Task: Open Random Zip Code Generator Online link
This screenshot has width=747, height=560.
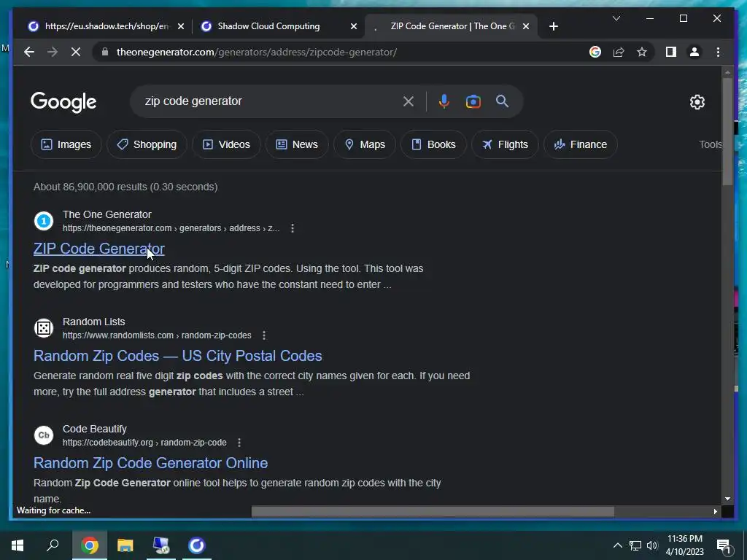Action: pos(150,463)
